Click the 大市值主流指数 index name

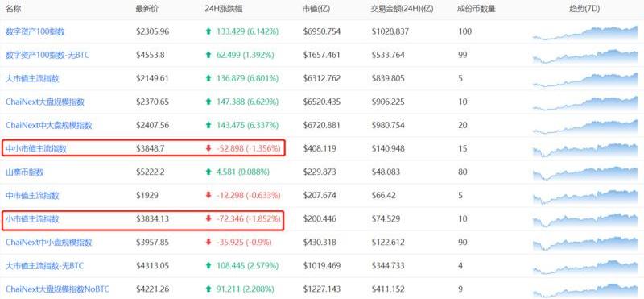click(x=32, y=78)
